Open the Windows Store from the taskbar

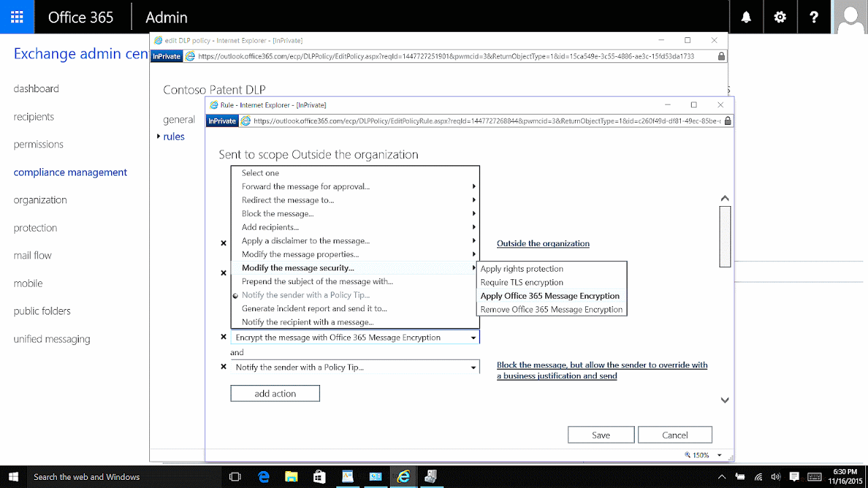(319, 477)
